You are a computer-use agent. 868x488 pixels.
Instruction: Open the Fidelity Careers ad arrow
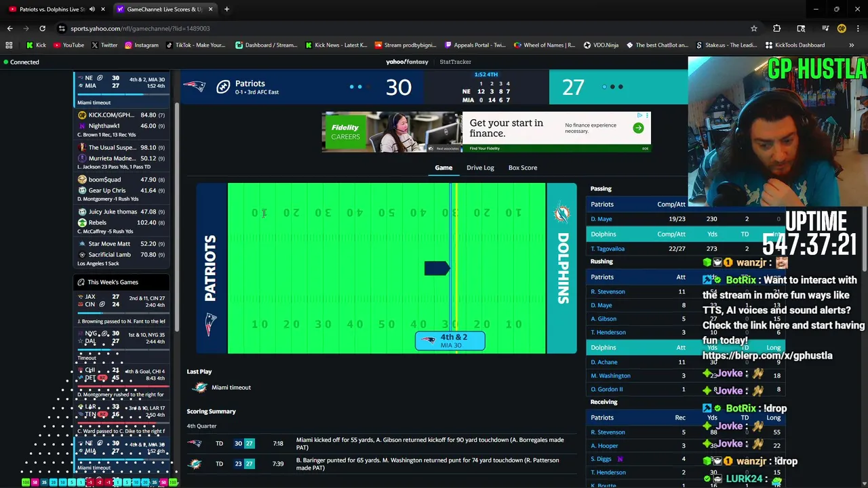click(x=638, y=128)
